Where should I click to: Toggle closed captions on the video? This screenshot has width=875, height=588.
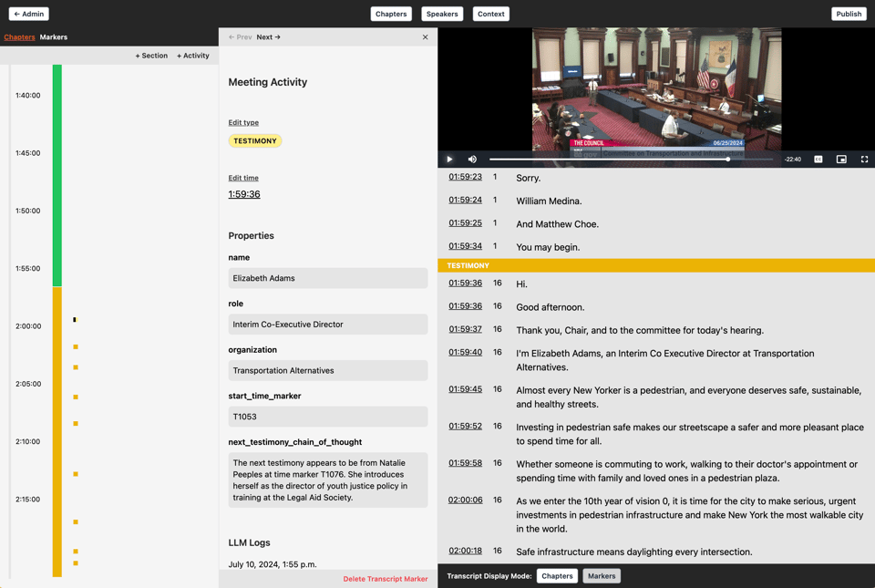click(x=818, y=160)
